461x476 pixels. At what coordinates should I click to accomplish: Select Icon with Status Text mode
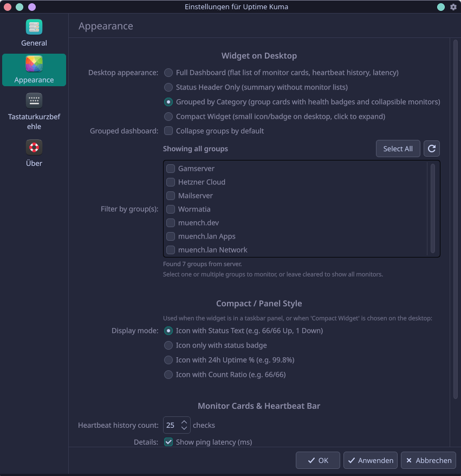tap(168, 331)
